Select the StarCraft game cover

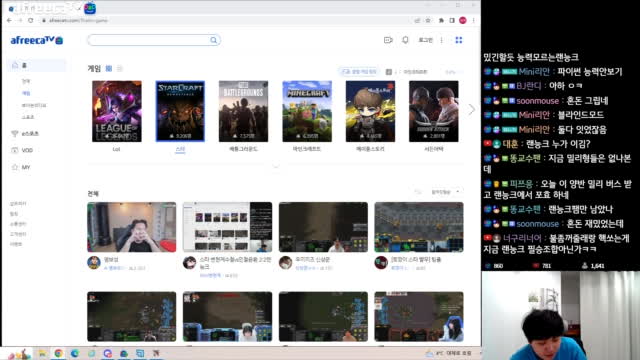(180, 111)
